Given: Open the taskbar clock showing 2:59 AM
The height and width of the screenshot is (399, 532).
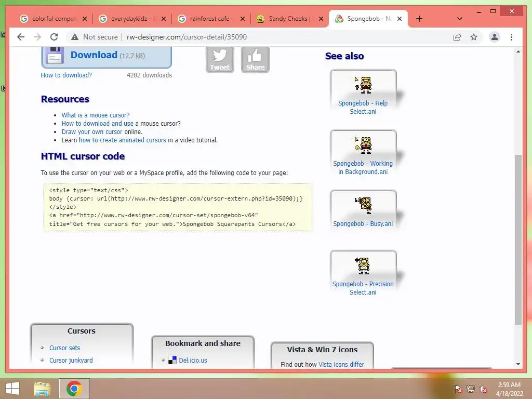Looking at the screenshot, I should (x=509, y=389).
